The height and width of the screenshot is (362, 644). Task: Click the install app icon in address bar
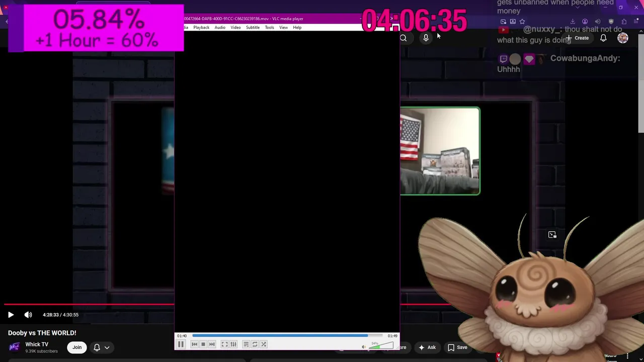(513, 22)
